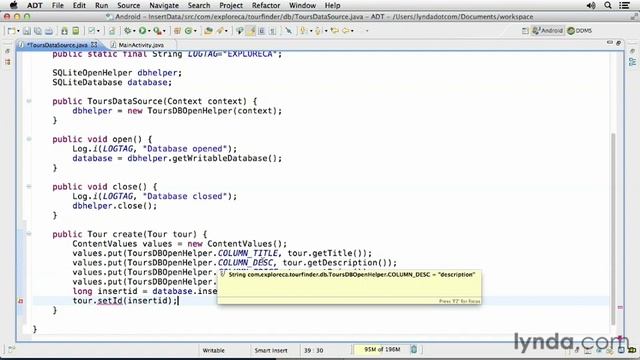Run the garbage collector trash icon
This screenshot has width=640, height=360.
tap(413, 349)
